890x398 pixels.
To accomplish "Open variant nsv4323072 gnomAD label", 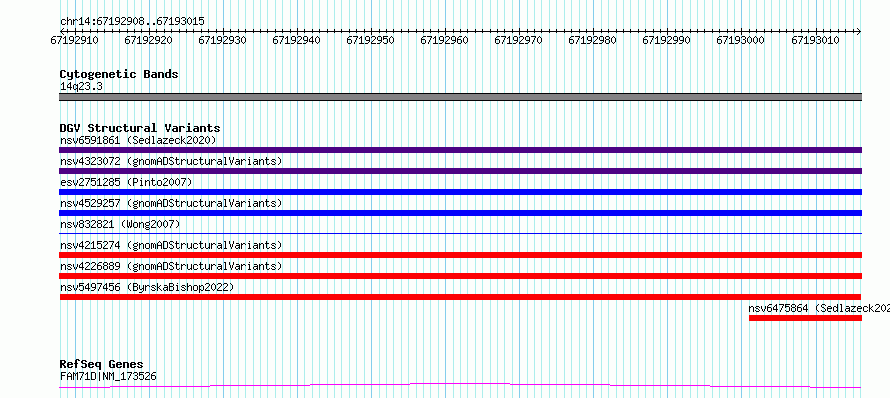I will [171, 161].
